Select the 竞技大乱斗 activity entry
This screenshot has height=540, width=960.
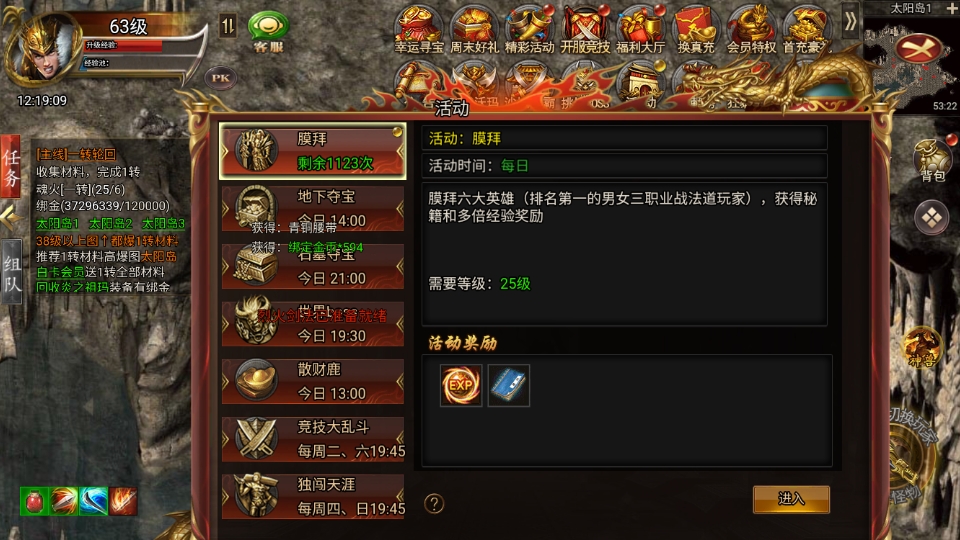click(313, 439)
